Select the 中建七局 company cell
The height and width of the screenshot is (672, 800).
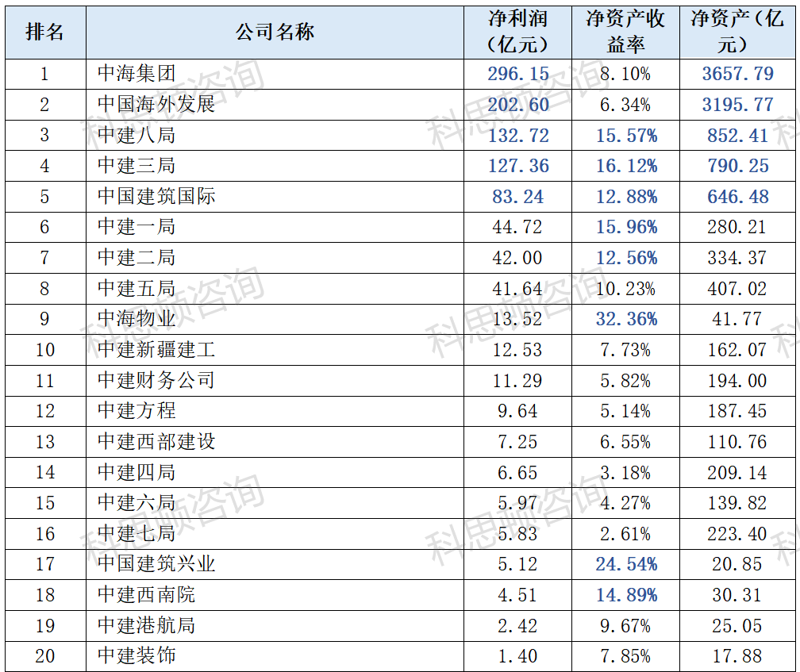[275, 534]
